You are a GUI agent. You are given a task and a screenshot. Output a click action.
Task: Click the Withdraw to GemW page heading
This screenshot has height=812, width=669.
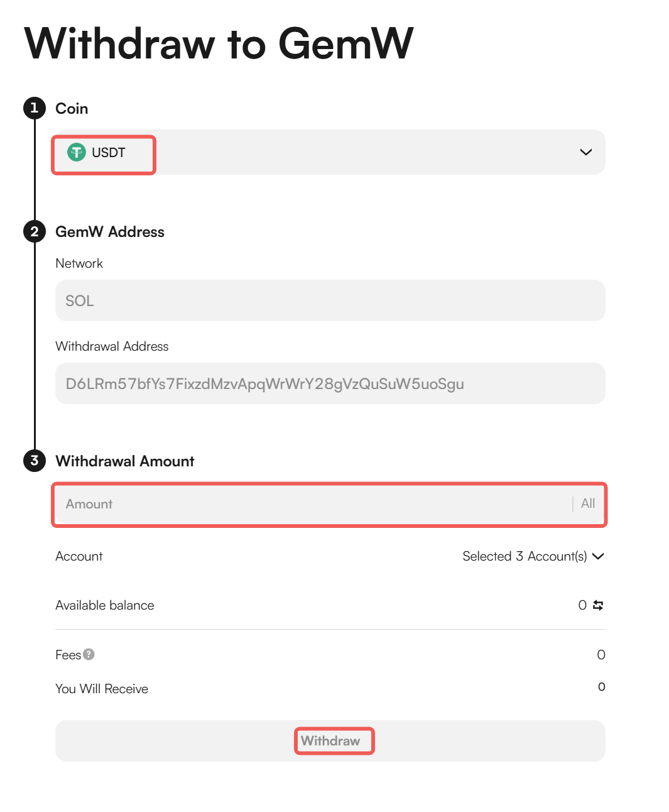[219, 44]
